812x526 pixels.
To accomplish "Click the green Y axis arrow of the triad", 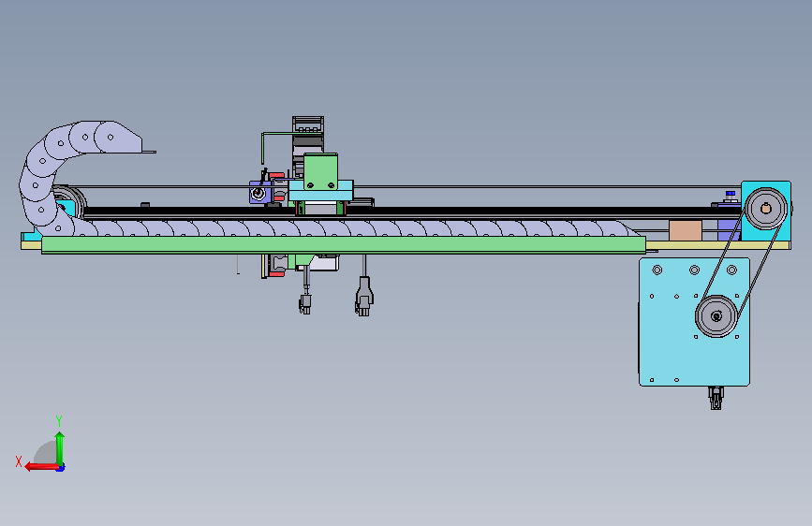I will (x=60, y=447).
